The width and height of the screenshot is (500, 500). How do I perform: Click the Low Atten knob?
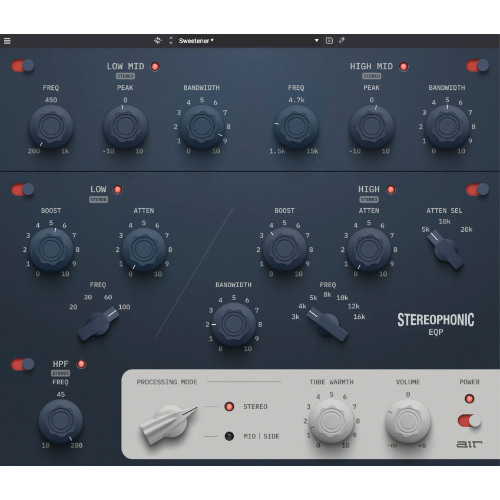[144, 249]
